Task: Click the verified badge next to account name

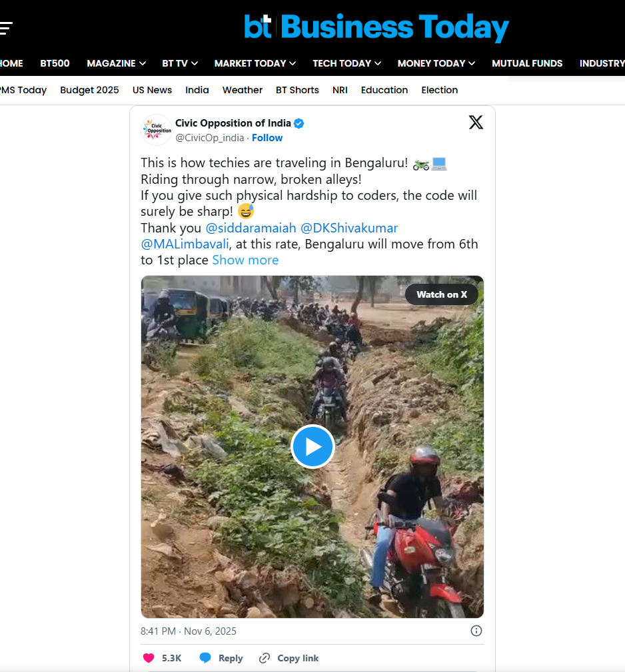Action: point(300,123)
